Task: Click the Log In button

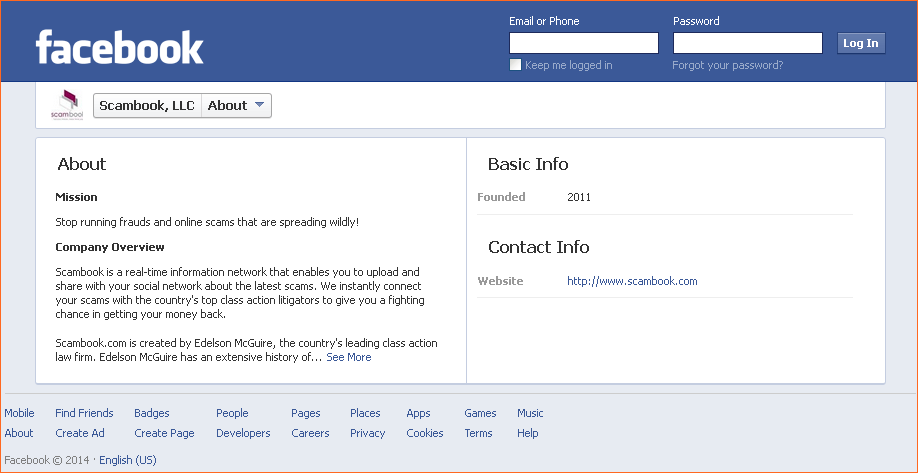Action: [x=861, y=43]
